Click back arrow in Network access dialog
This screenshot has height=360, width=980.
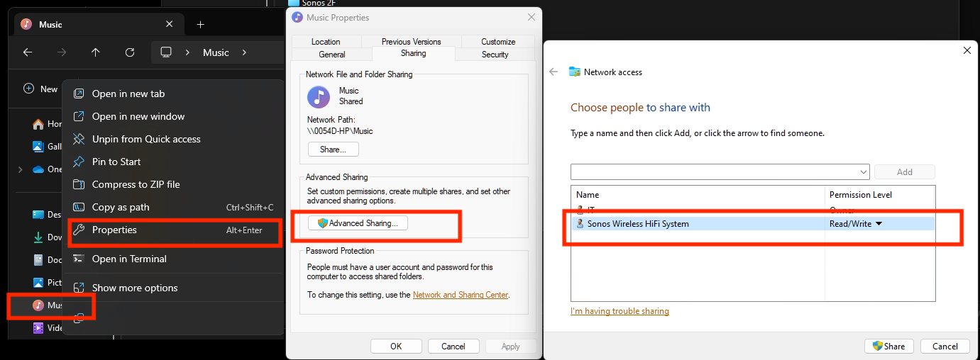tap(554, 72)
